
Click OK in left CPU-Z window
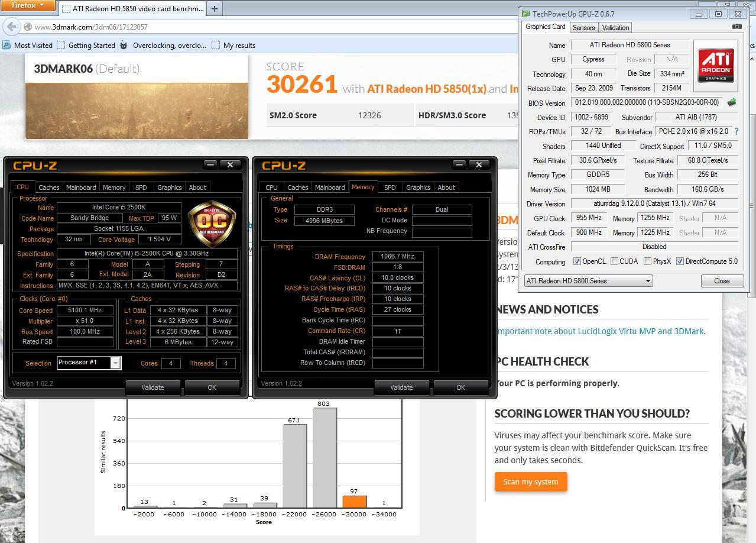212,387
